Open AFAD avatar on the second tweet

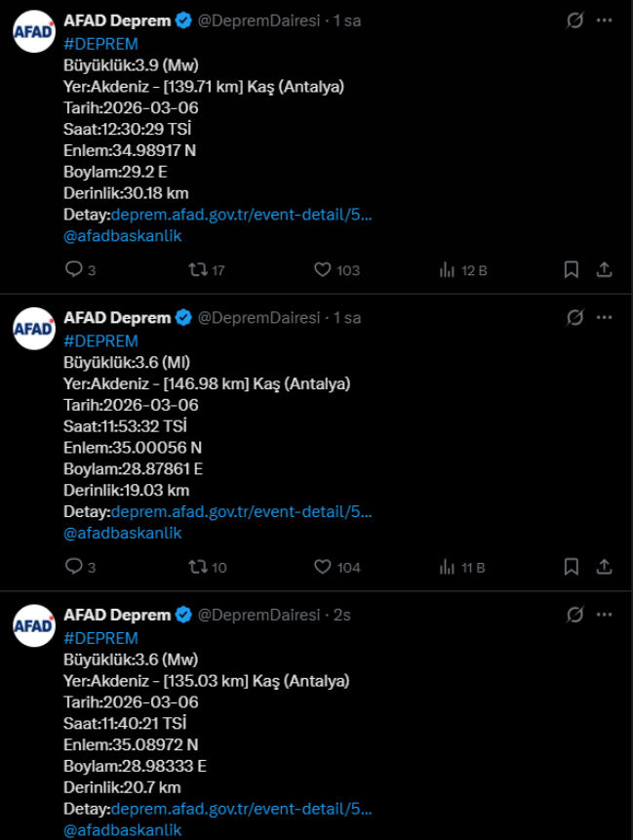pyautogui.click(x=34, y=329)
